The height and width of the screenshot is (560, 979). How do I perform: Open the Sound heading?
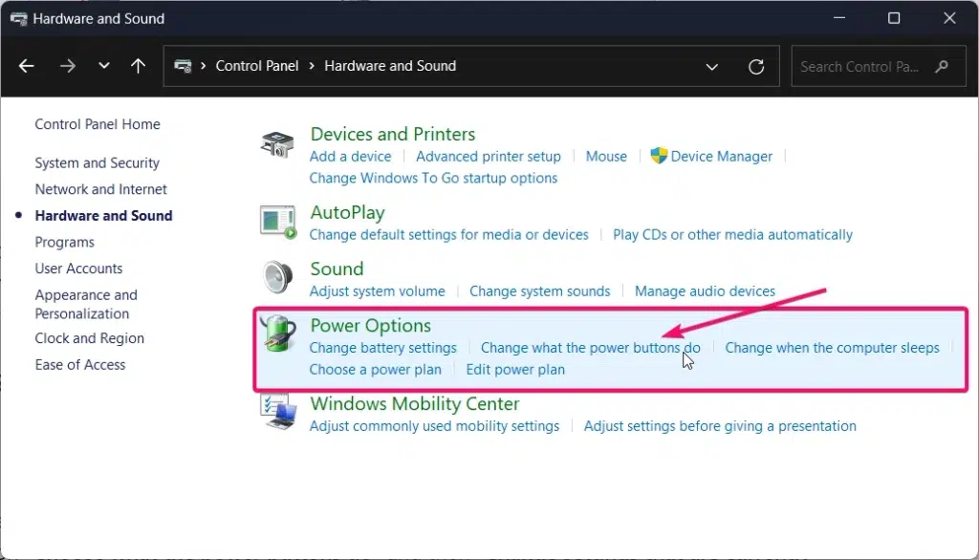point(337,269)
